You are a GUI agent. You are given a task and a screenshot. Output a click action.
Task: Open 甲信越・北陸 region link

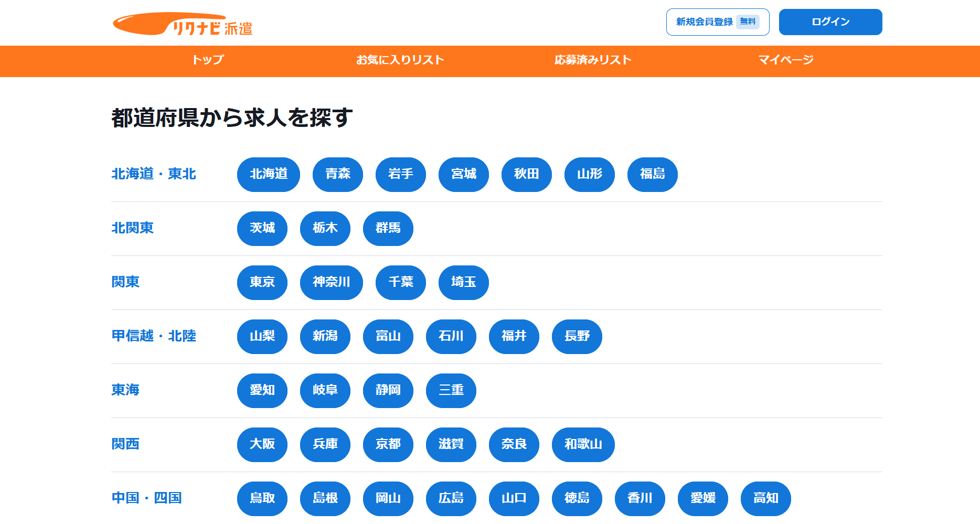tap(154, 336)
